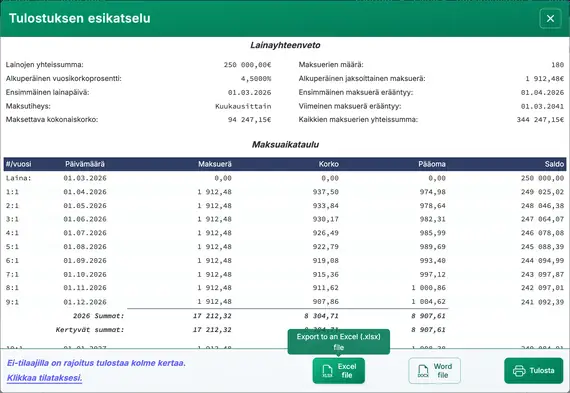Click the date '01.09.2026' in row 6:1
This screenshot has width=570, height=393.
85,261
